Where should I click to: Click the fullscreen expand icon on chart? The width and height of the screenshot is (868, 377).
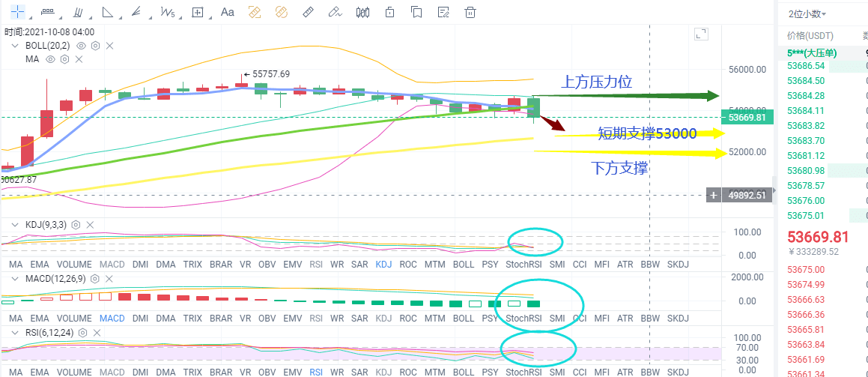(702, 34)
